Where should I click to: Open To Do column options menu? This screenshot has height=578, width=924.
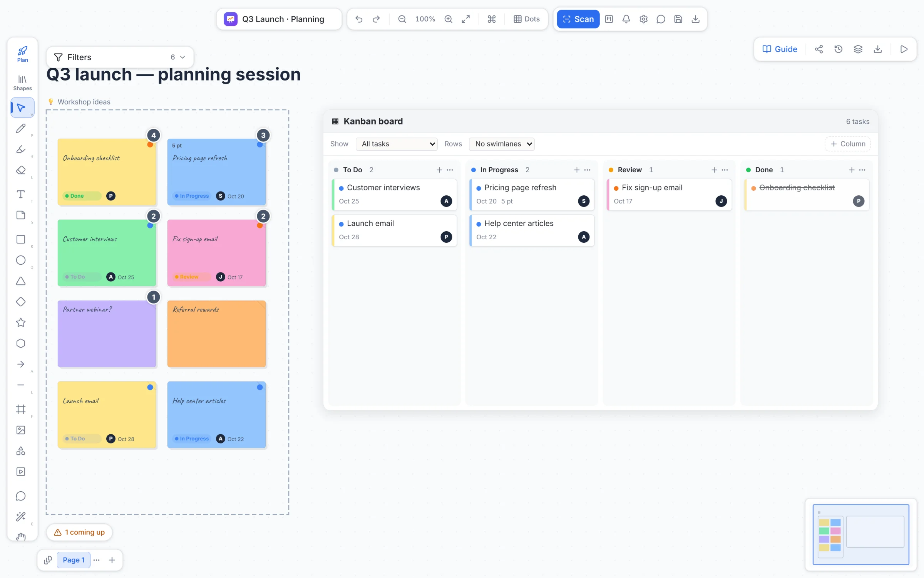pos(450,170)
